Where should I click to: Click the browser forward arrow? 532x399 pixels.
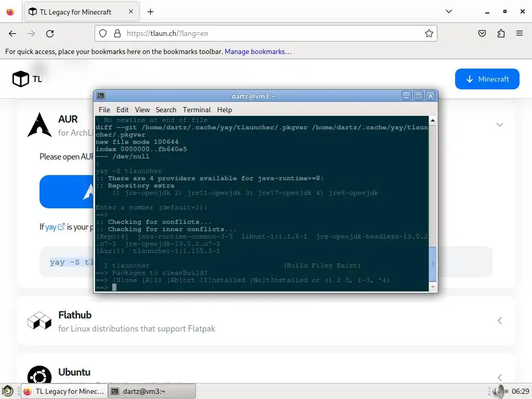[31, 34]
